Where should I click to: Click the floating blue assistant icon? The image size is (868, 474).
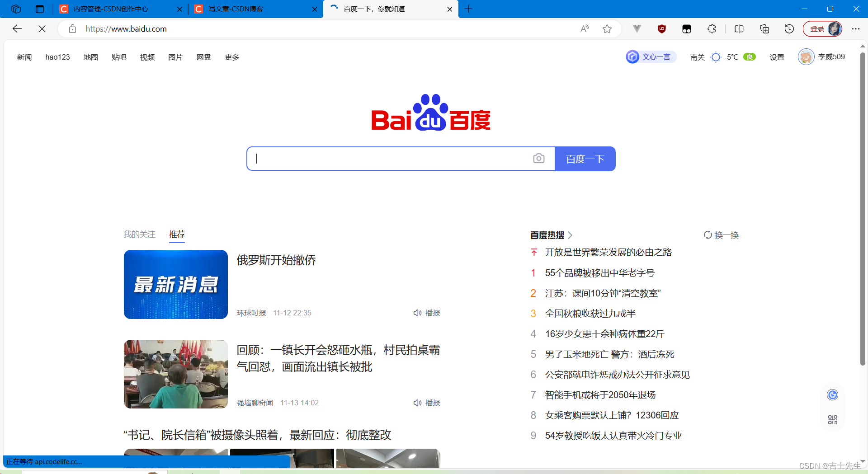point(832,395)
